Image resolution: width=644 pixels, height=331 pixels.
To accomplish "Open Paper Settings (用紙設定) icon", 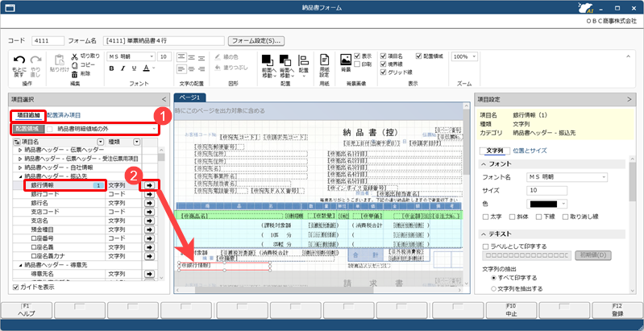I will 325,60.
